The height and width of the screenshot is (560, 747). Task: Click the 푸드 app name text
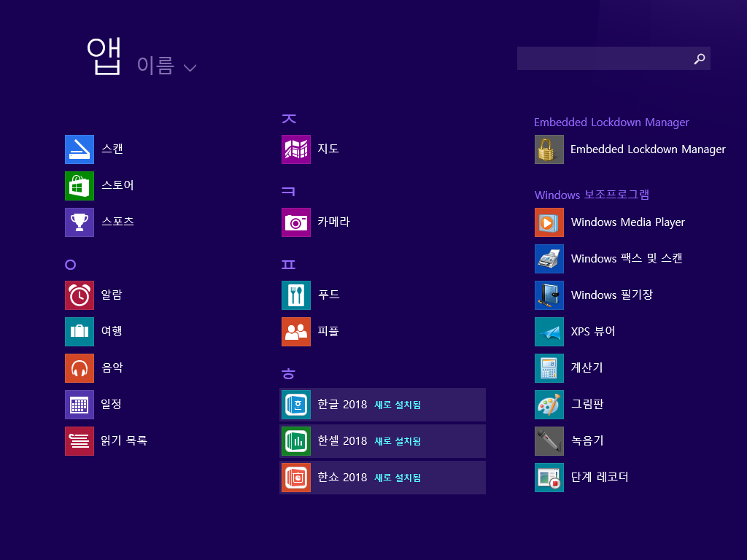click(329, 295)
